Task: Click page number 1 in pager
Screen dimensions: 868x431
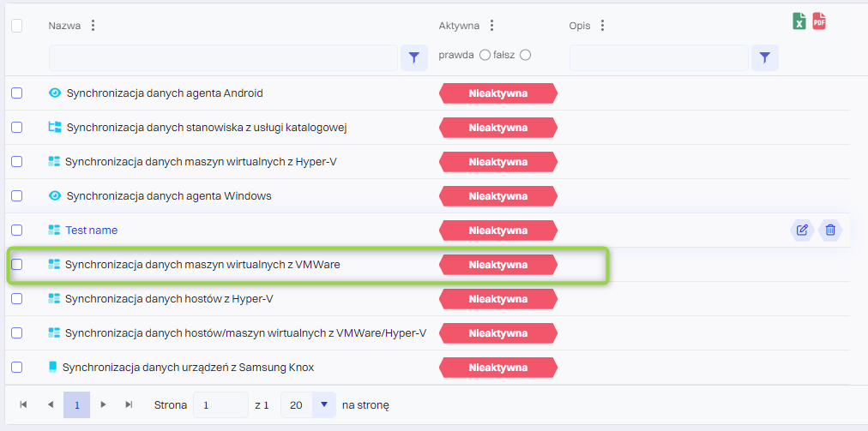Action: (76, 404)
